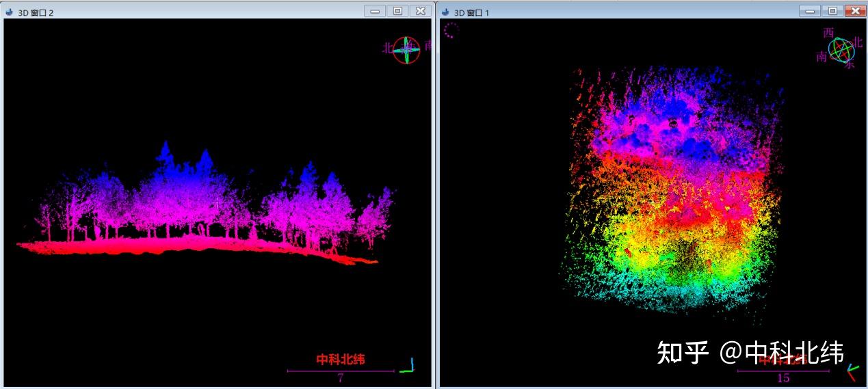Click the 西 direction label in 3D 窗口 1
The width and height of the screenshot is (868, 389).
pos(829,33)
